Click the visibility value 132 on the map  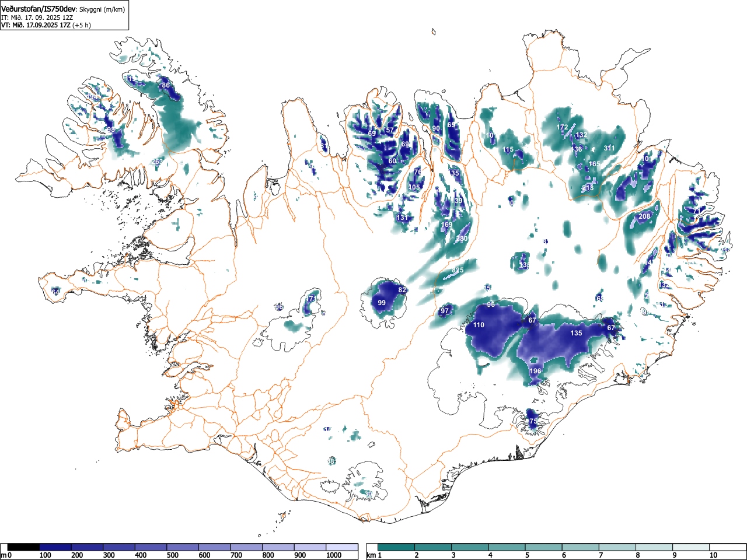581,135
